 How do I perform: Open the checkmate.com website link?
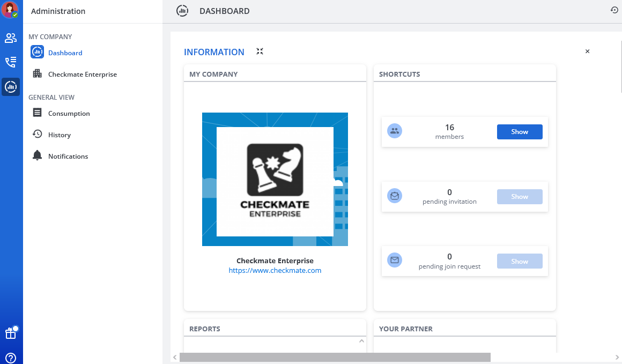coord(275,271)
